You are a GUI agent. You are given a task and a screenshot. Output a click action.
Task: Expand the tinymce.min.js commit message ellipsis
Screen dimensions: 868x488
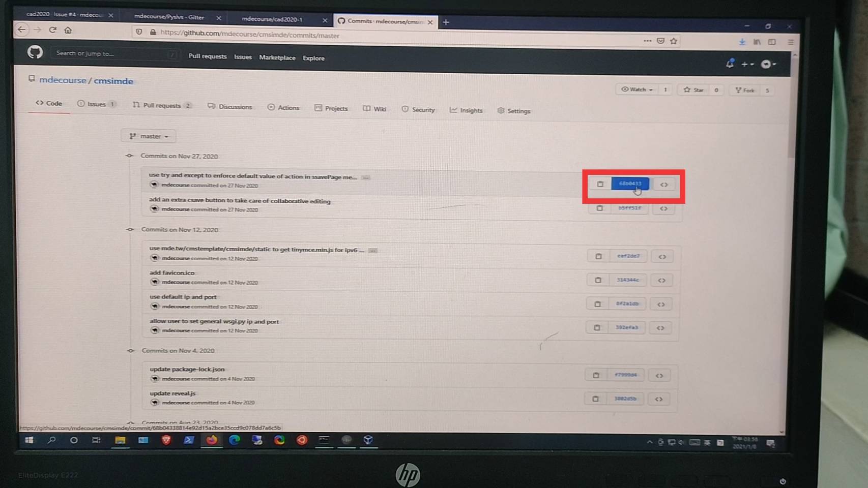[x=373, y=251]
